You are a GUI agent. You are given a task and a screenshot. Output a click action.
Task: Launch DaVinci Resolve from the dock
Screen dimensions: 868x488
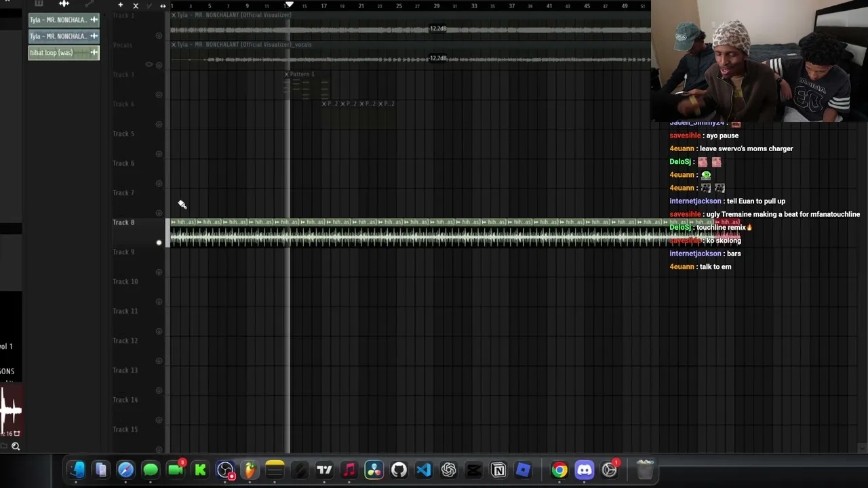(374, 470)
